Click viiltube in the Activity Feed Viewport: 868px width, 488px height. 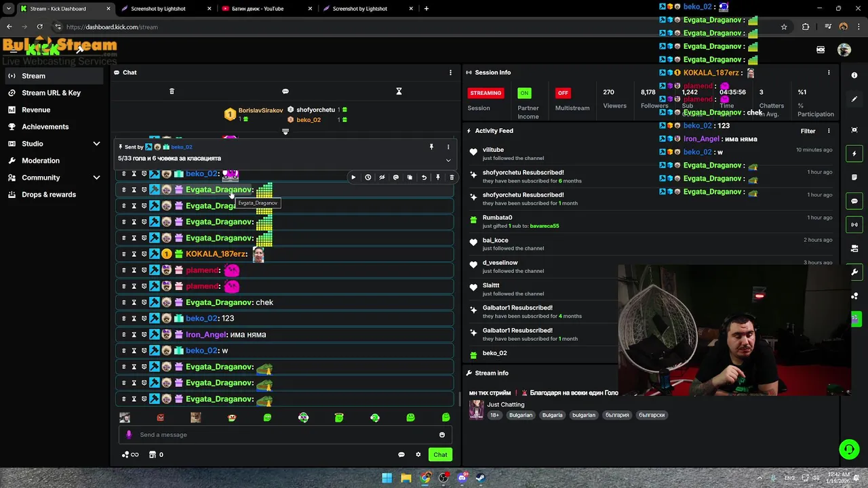(x=493, y=150)
